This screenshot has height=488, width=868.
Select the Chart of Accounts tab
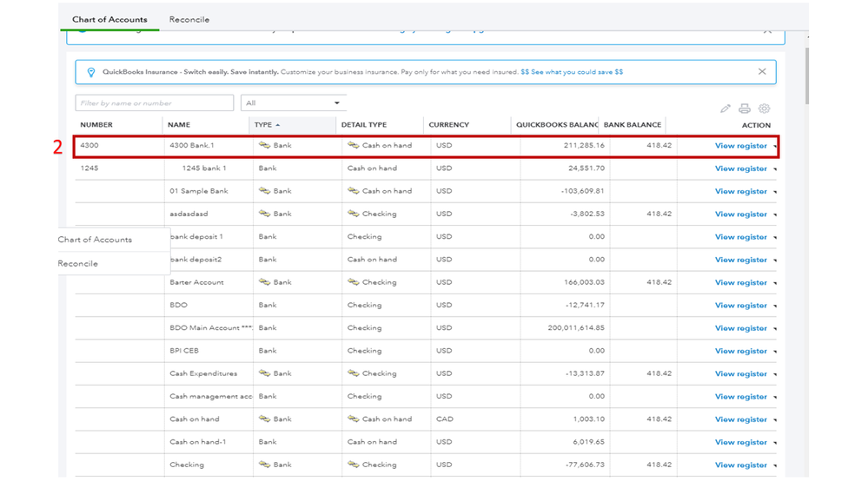tap(109, 19)
